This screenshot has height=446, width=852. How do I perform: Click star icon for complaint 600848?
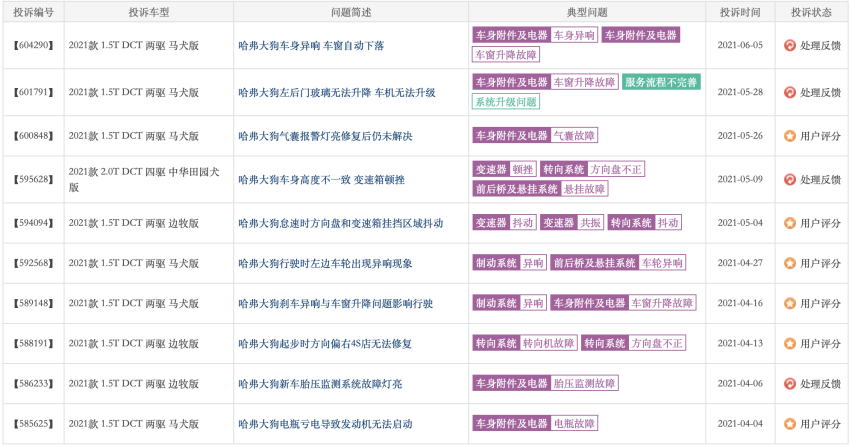pos(790,136)
